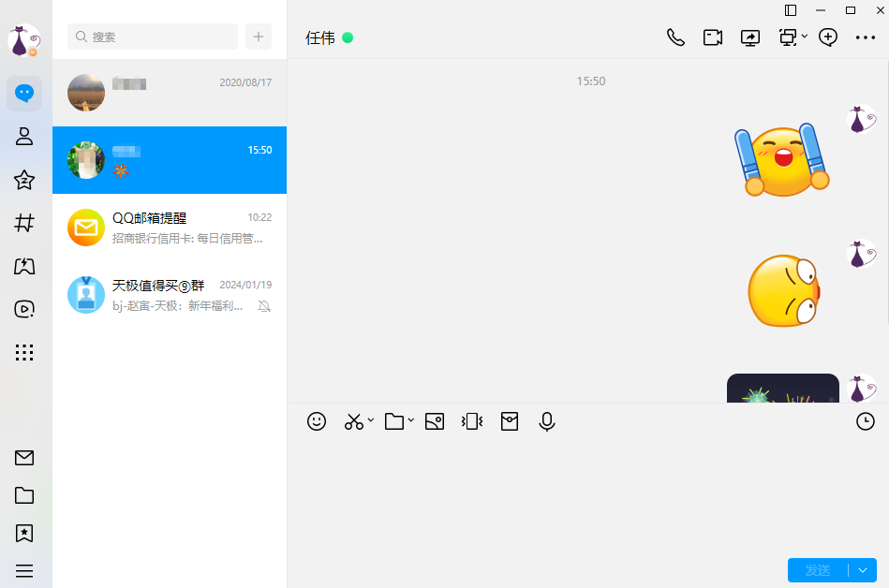Open the screen share icon
The image size is (889, 588).
point(750,37)
